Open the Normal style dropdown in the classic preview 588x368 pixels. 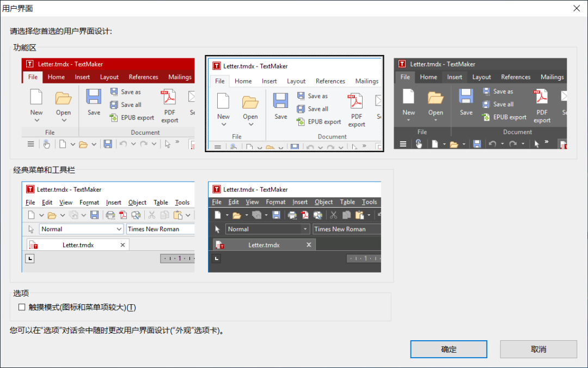[x=81, y=229]
